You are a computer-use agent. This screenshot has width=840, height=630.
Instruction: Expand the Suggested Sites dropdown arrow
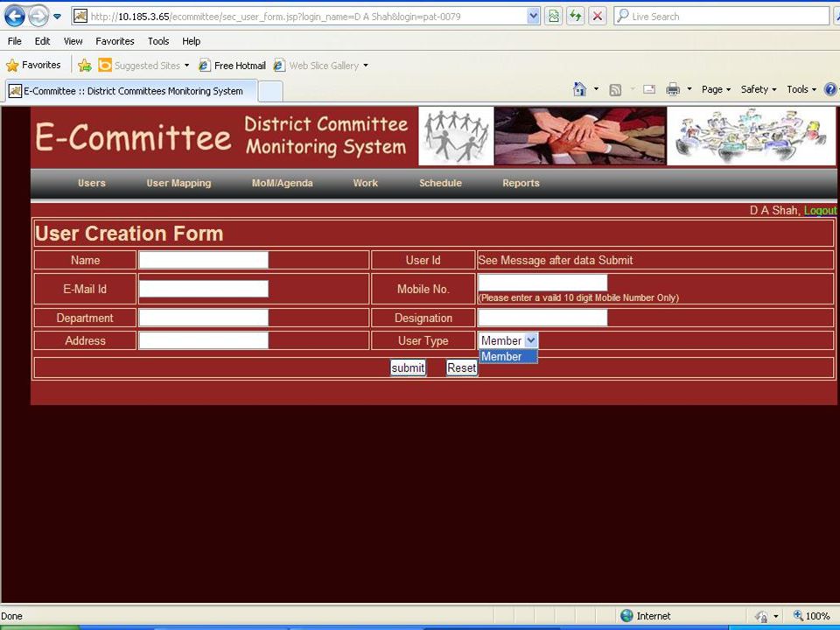186,66
